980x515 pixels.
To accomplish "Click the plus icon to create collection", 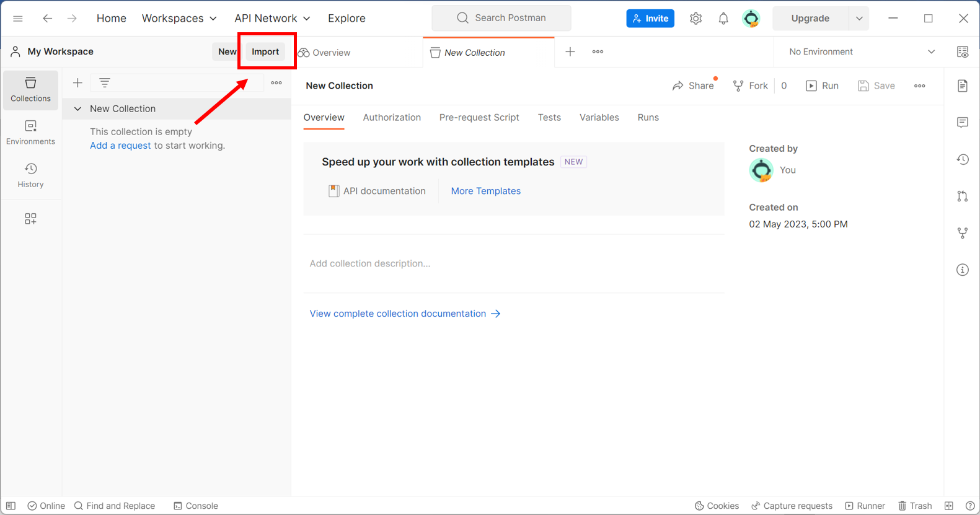I will pos(77,82).
